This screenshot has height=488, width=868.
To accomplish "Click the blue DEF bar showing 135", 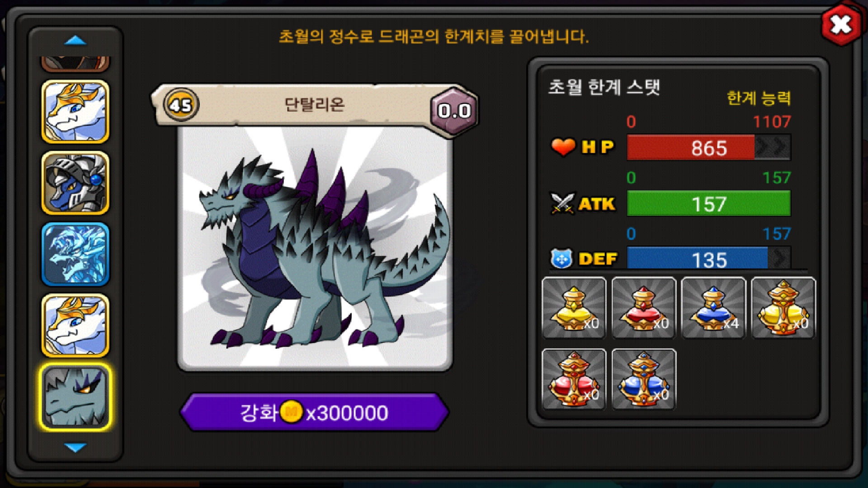I will click(709, 259).
